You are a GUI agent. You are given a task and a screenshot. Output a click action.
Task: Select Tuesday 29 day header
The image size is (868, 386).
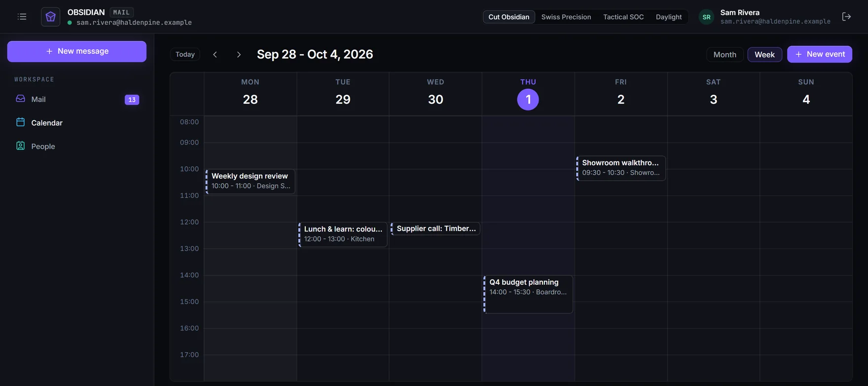343,94
